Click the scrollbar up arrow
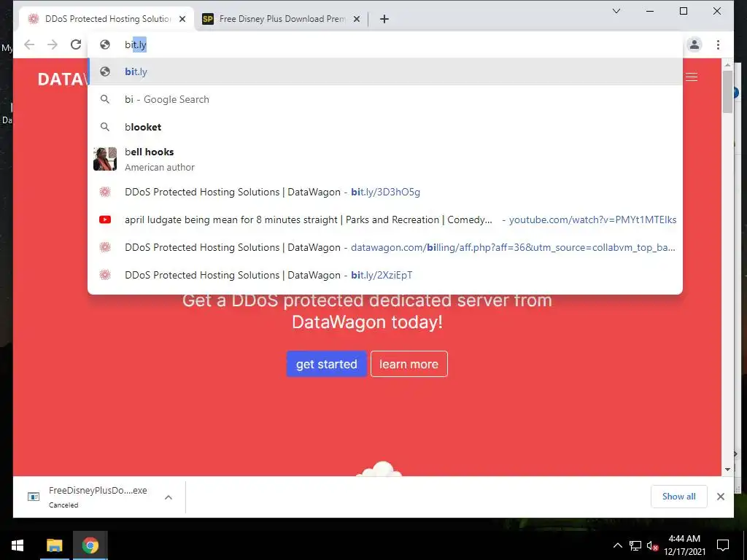 (727, 64)
